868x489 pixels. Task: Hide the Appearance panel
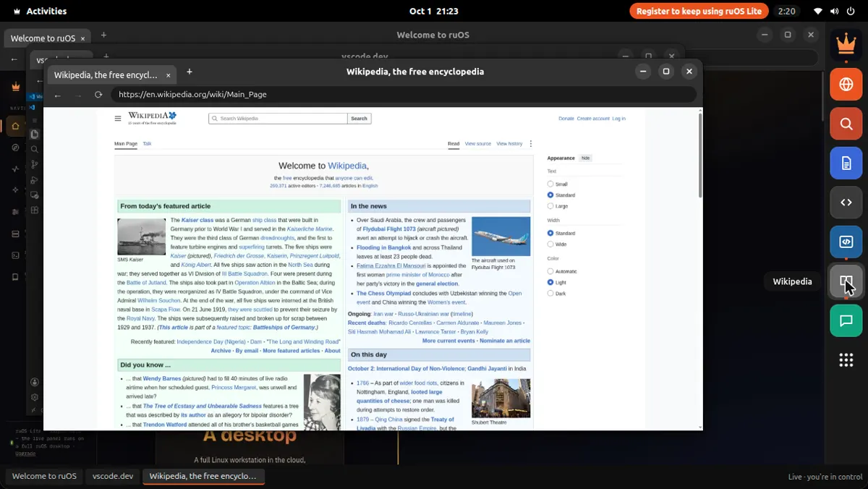[x=585, y=158]
